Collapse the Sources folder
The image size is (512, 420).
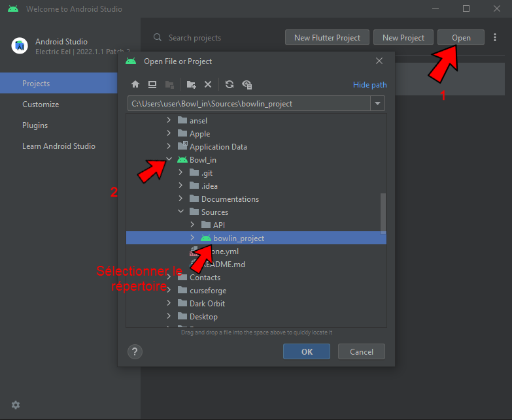tap(180, 212)
